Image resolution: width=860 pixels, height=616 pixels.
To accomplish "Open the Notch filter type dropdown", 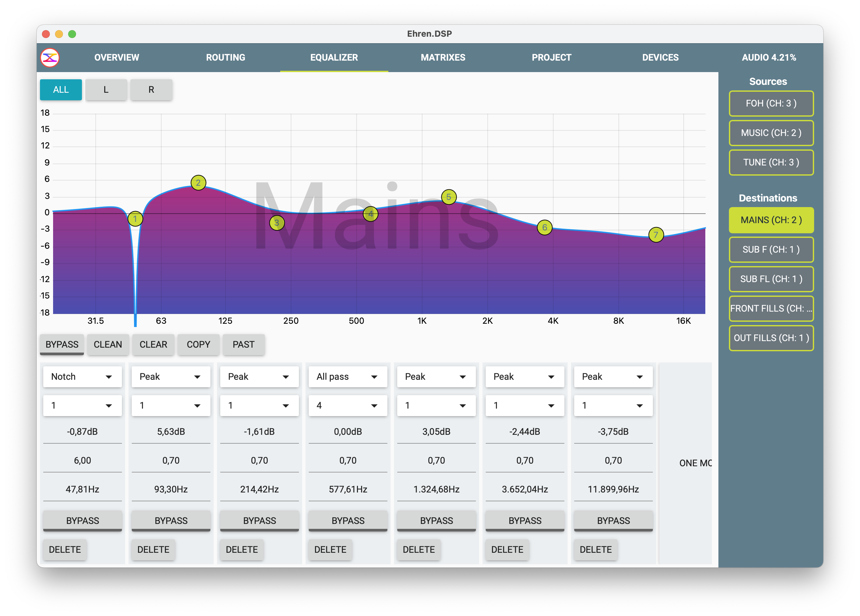I will [82, 376].
